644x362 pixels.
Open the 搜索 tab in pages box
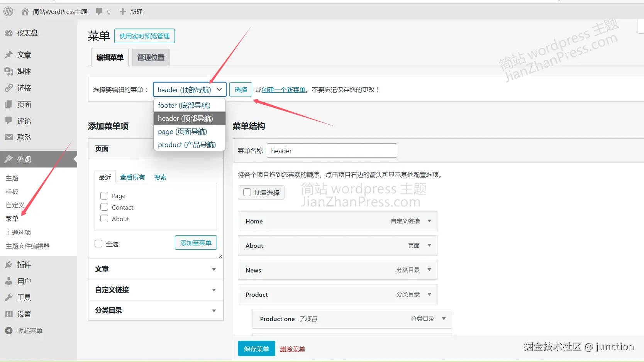[160, 177]
